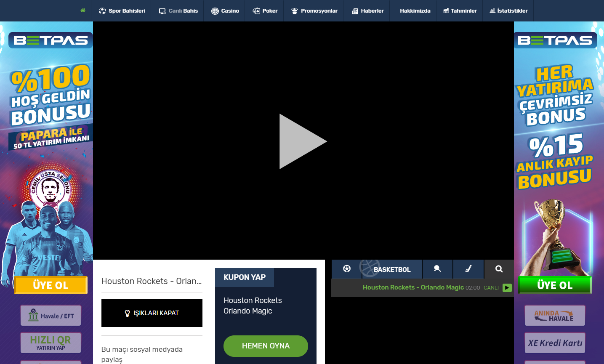The height and width of the screenshot is (364, 604).
Task: Open the Spor Bahisleri menu
Action: (122, 11)
